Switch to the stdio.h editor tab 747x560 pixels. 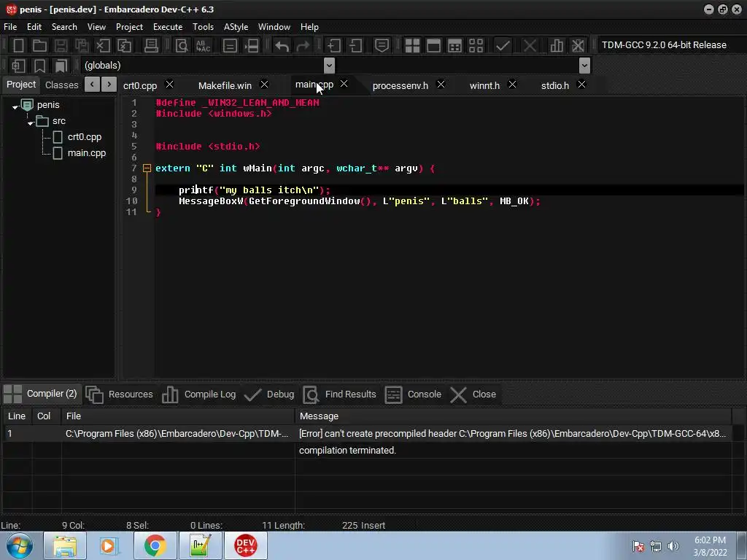coord(555,86)
